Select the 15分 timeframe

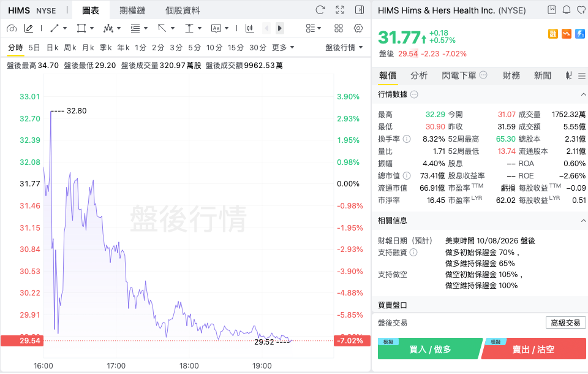(236, 47)
